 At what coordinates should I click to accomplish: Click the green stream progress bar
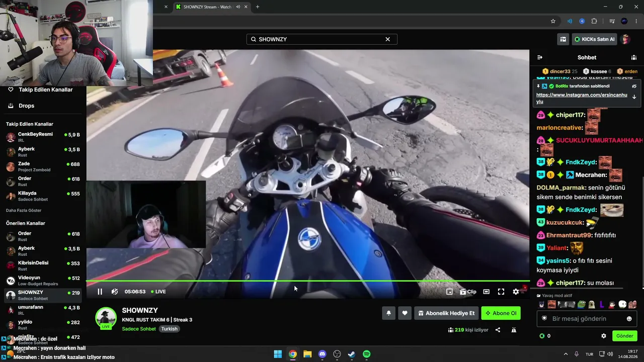308,281
